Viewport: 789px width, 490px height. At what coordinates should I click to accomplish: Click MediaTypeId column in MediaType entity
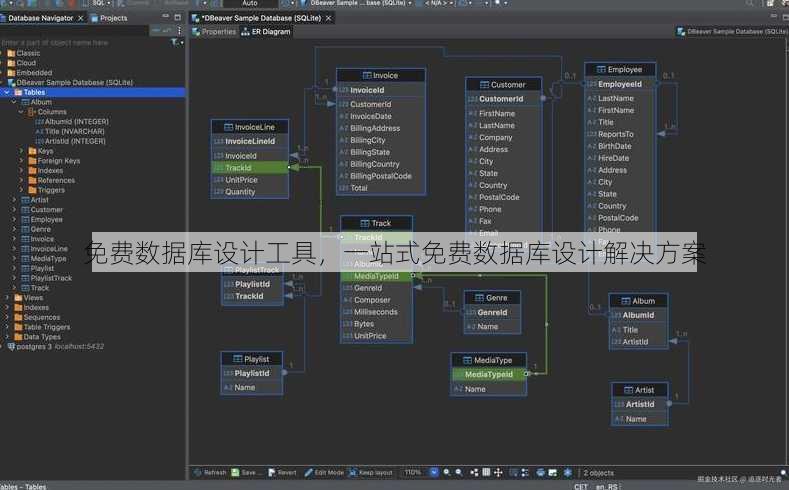click(488, 374)
